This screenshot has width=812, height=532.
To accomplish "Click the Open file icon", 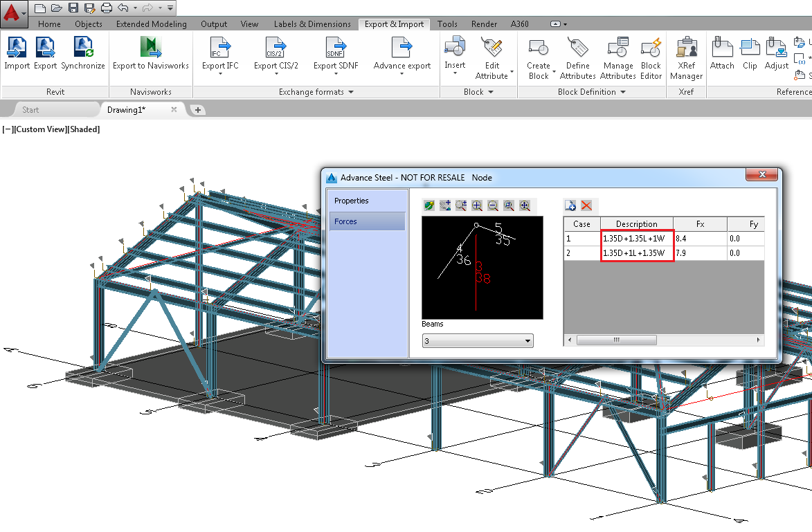I will tap(57, 8).
